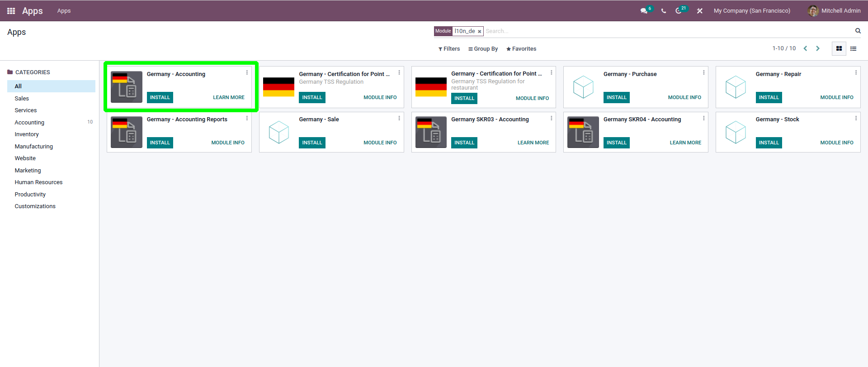Open Module Info for Germany - Repair
This screenshot has height=367, width=868.
point(837,97)
